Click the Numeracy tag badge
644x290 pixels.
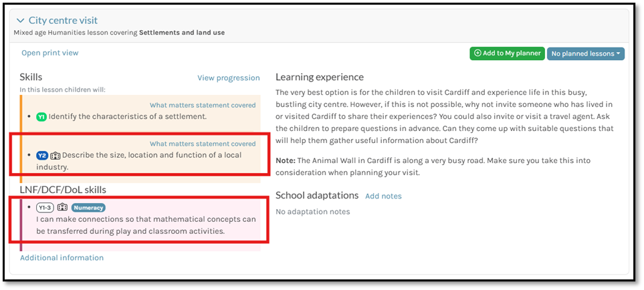pos(88,207)
